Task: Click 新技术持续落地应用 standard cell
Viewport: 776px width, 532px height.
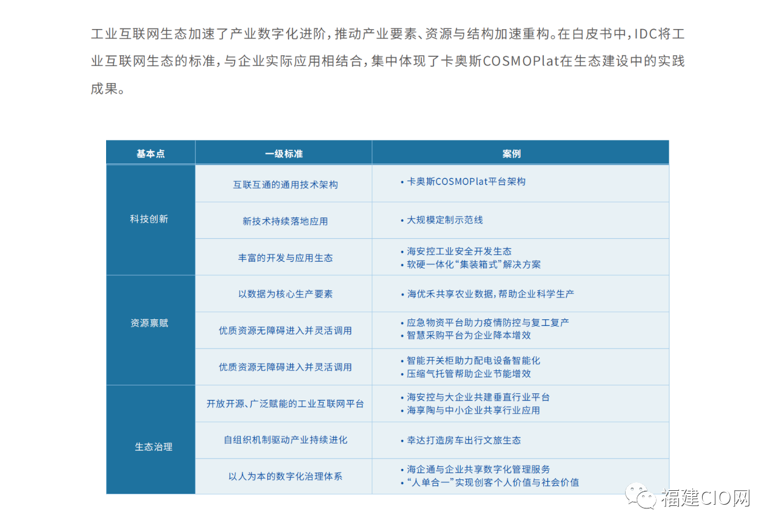Action: pyautogui.click(x=284, y=221)
